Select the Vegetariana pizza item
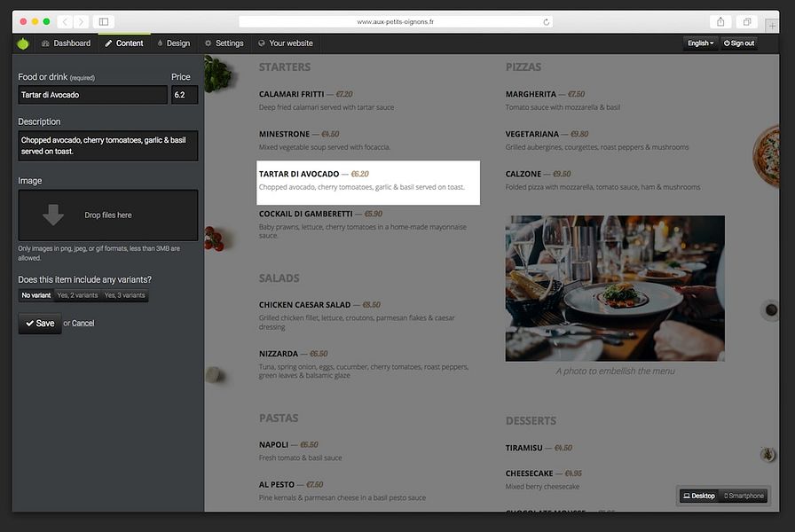 click(x=597, y=140)
